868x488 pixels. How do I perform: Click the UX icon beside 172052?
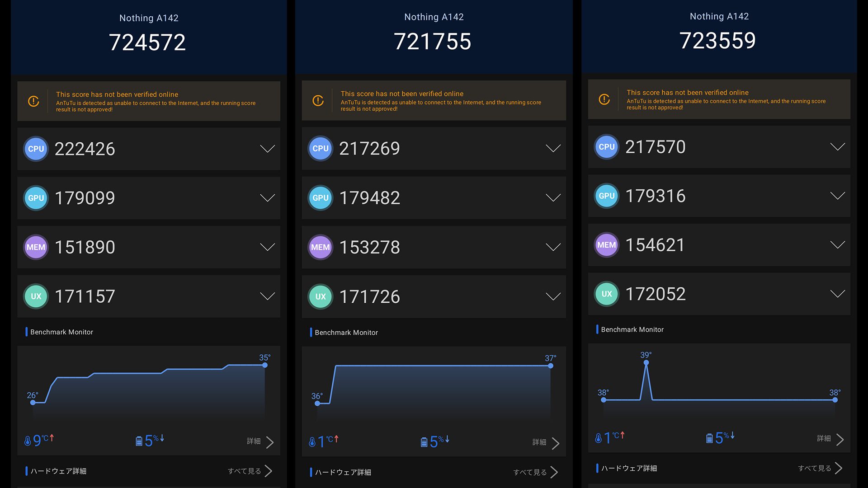pos(606,294)
